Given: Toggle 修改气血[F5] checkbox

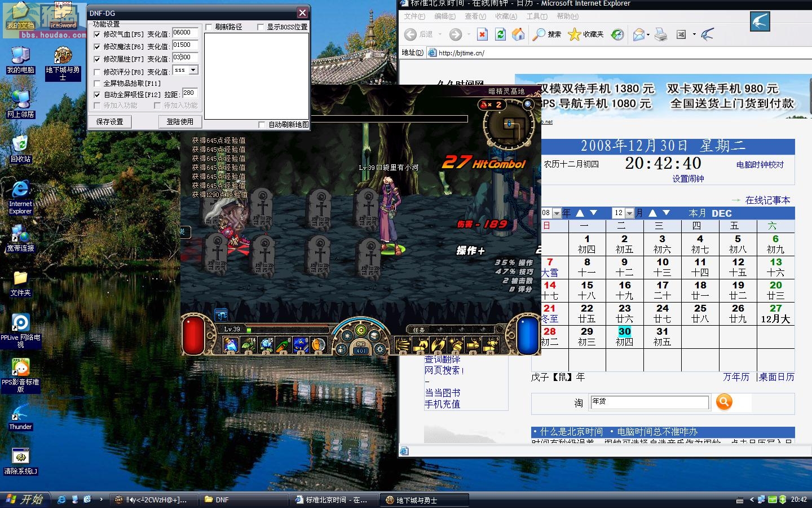Looking at the screenshot, I should click(x=97, y=34).
